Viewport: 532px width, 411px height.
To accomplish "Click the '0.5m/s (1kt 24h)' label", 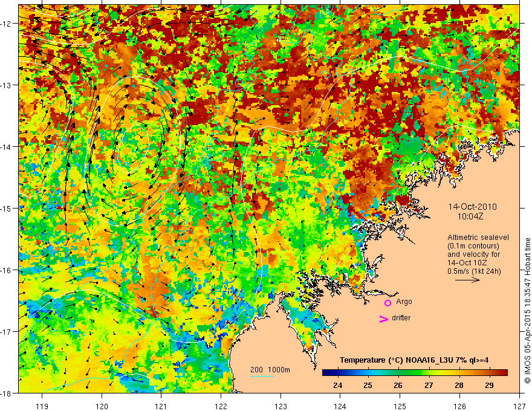I will coord(474,271).
